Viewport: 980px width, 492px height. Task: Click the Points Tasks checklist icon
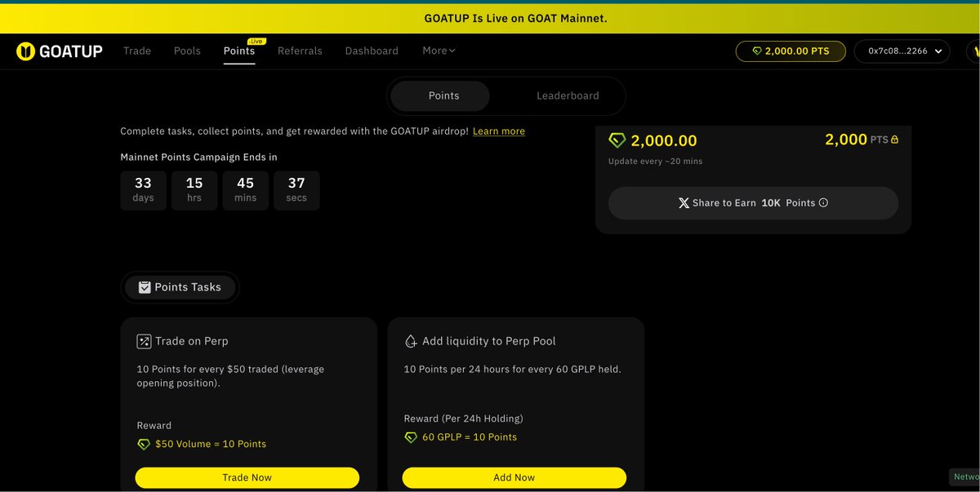coord(145,287)
